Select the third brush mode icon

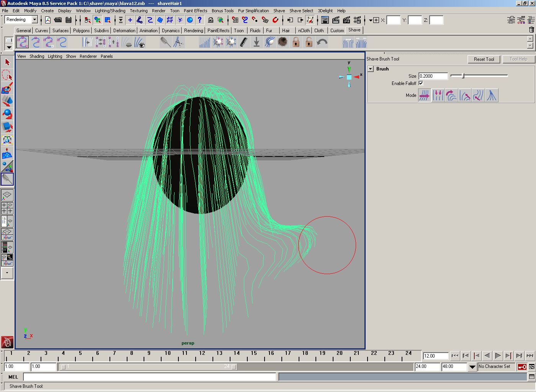coord(451,95)
